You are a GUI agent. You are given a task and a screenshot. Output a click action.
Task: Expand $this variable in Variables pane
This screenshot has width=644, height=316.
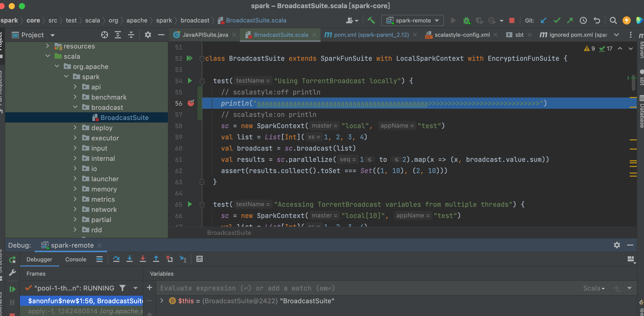(x=162, y=300)
